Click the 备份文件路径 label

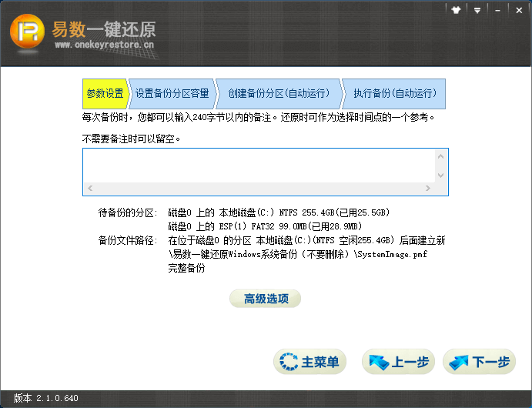(128, 240)
